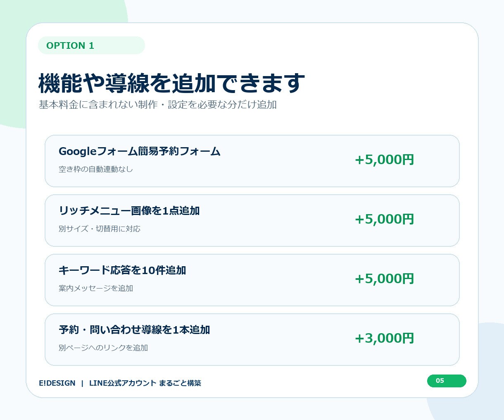This screenshot has height=420, width=504.
Task: Click the text 空き枠の自動連動なし
Action: pos(96,169)
